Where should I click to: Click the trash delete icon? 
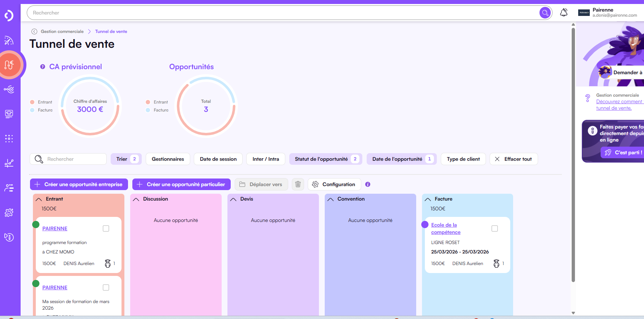pyautogui.click(x=298, y=184)
